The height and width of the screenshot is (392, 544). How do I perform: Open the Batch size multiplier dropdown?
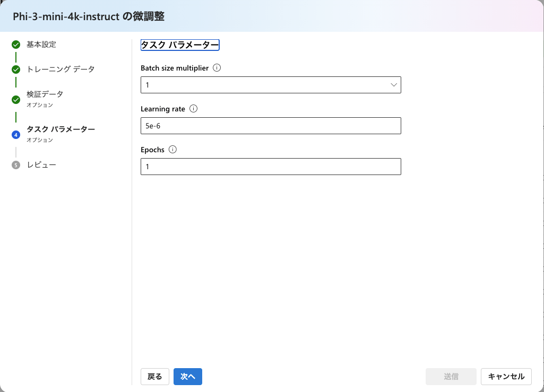coord(271,85)
